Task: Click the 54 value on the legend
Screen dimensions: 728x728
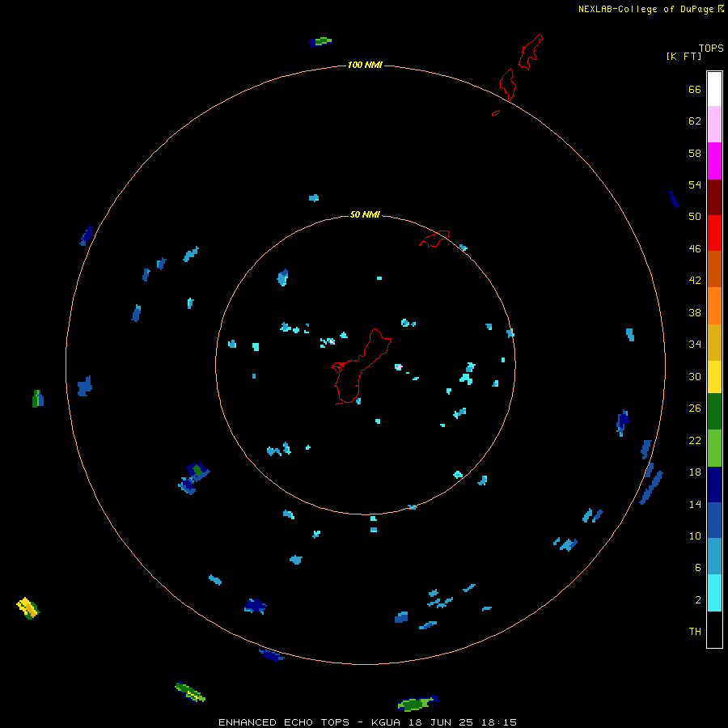Action: pyautogui.click(x=695, y=184)
